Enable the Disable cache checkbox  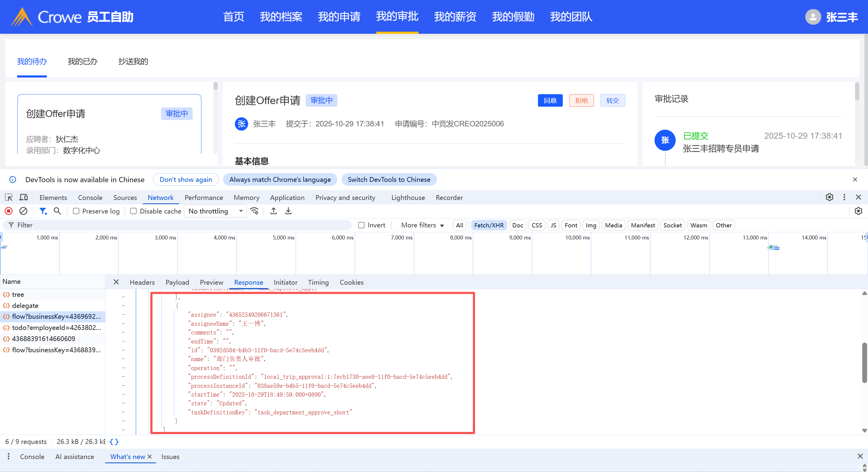134,211
